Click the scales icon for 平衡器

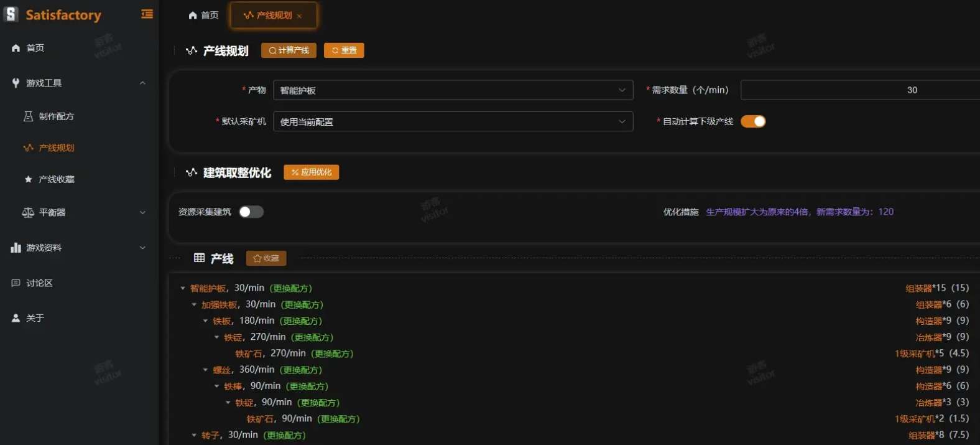tap(28, 213)
